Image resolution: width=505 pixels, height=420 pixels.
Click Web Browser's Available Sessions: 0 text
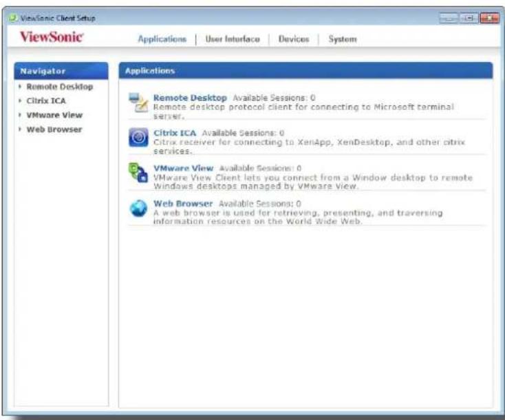click(x=260, y=204)
